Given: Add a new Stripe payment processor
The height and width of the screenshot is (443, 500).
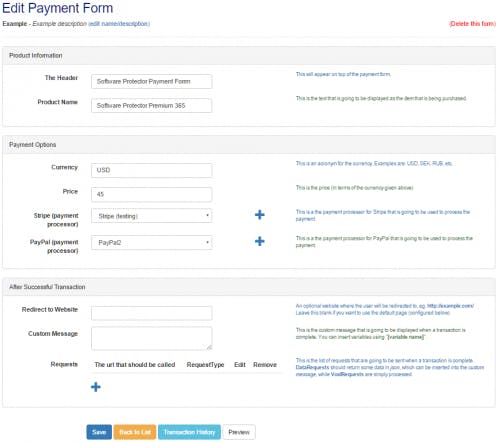Looking at the screenshot, I should pos(260,215).
